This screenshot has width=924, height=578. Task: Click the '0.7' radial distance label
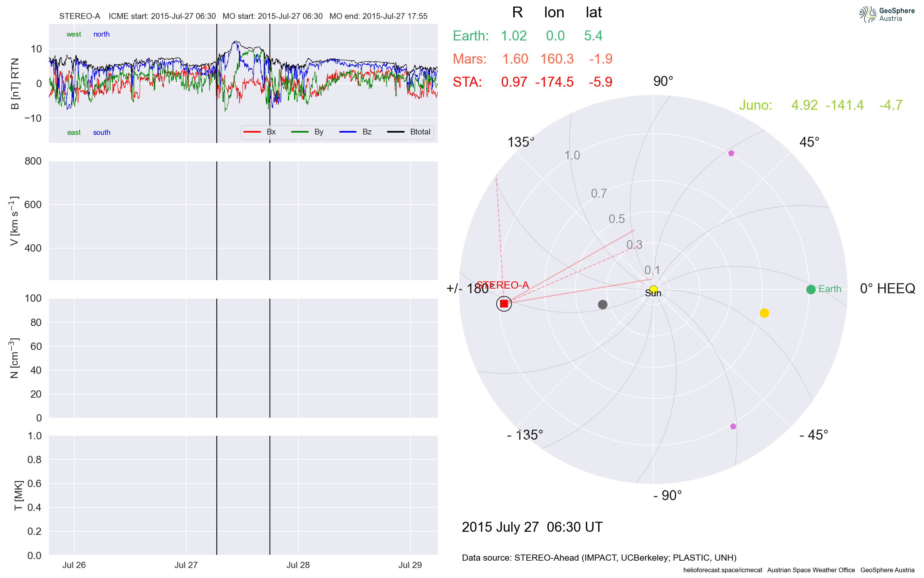coord(599,193)
